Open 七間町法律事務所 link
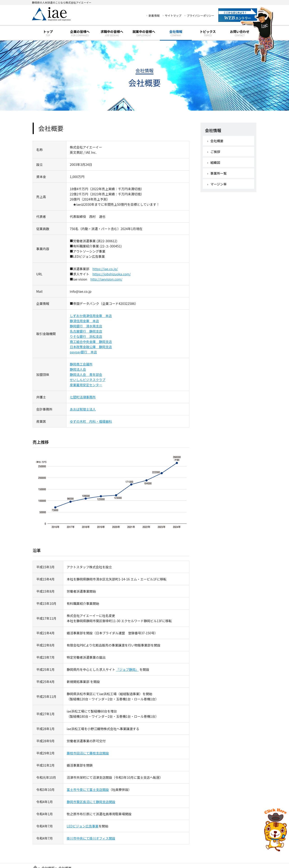 83,397
